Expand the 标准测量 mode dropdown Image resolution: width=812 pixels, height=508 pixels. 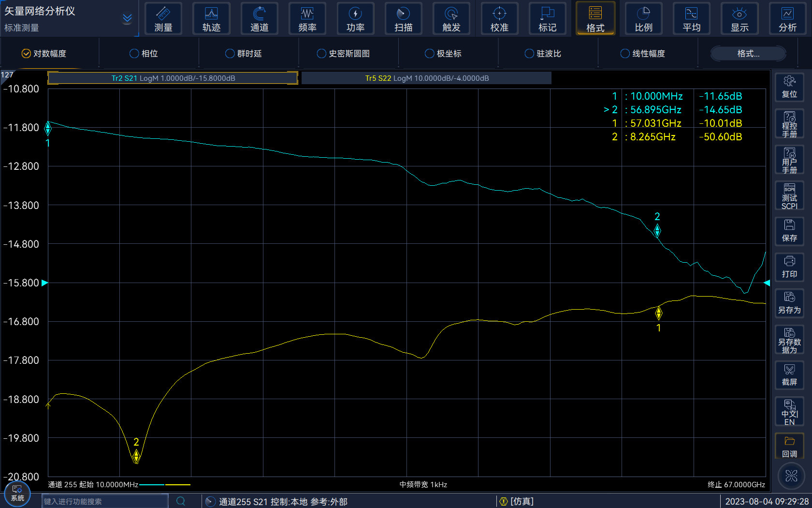coord(127,19)
